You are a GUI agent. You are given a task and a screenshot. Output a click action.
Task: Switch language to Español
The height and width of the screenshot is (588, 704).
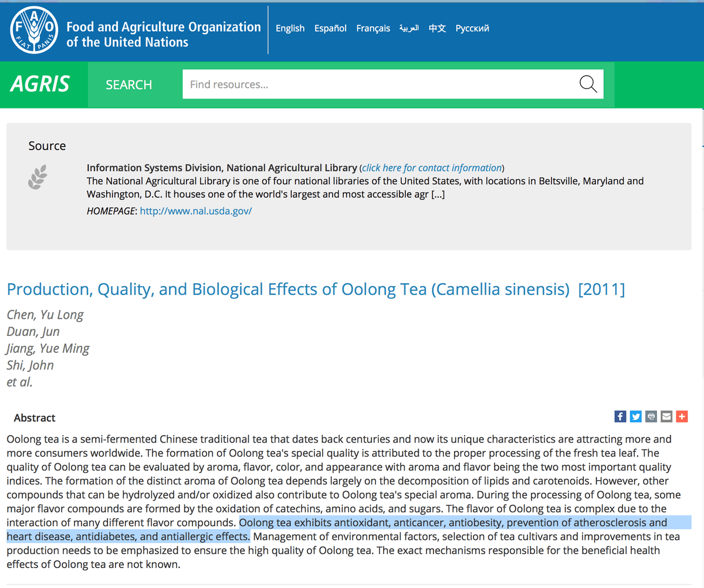tap(330, 28)
